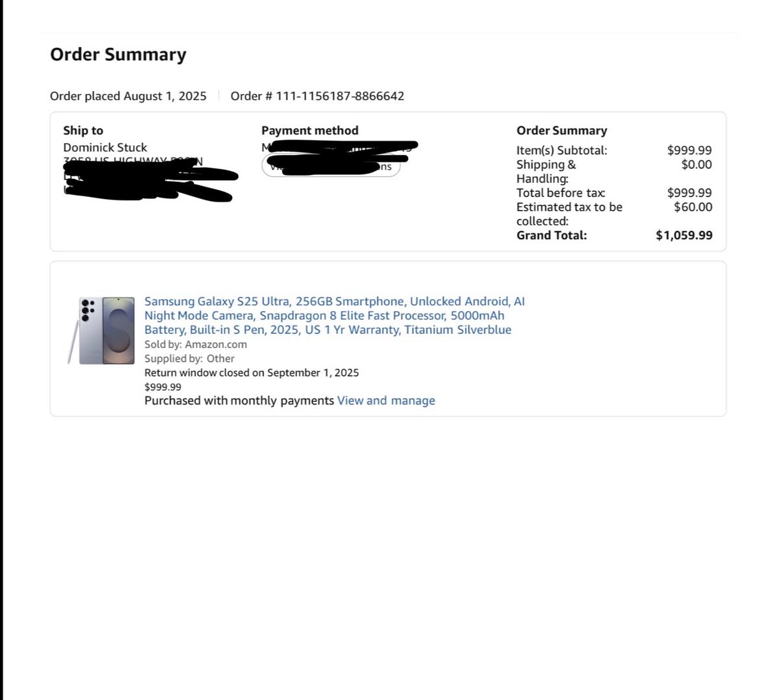Click the Sold by Amazon.com text
Image resolution: width=764 pixels, height=700 pixels.
point(195,344)
